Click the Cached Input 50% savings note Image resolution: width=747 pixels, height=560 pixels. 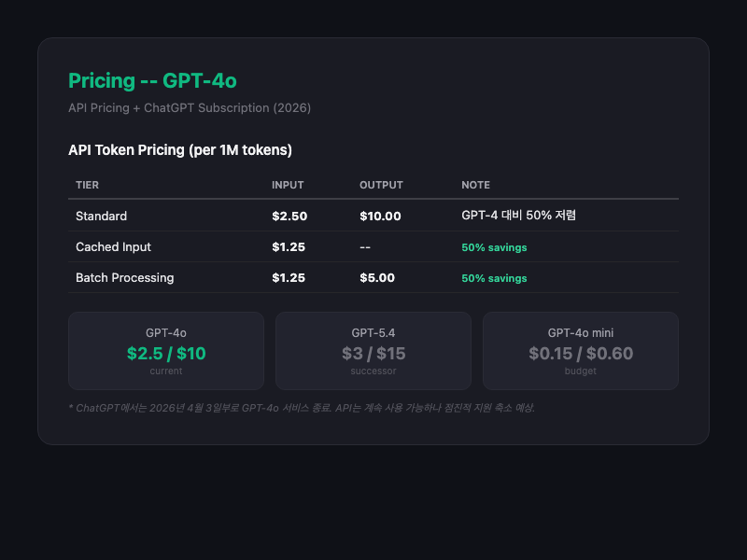[x=494, y=247]
